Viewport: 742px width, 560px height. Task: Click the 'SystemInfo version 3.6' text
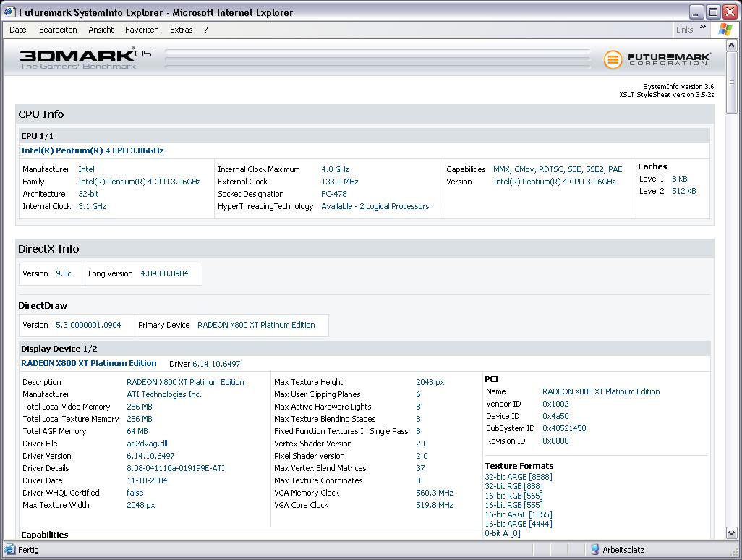678,87
